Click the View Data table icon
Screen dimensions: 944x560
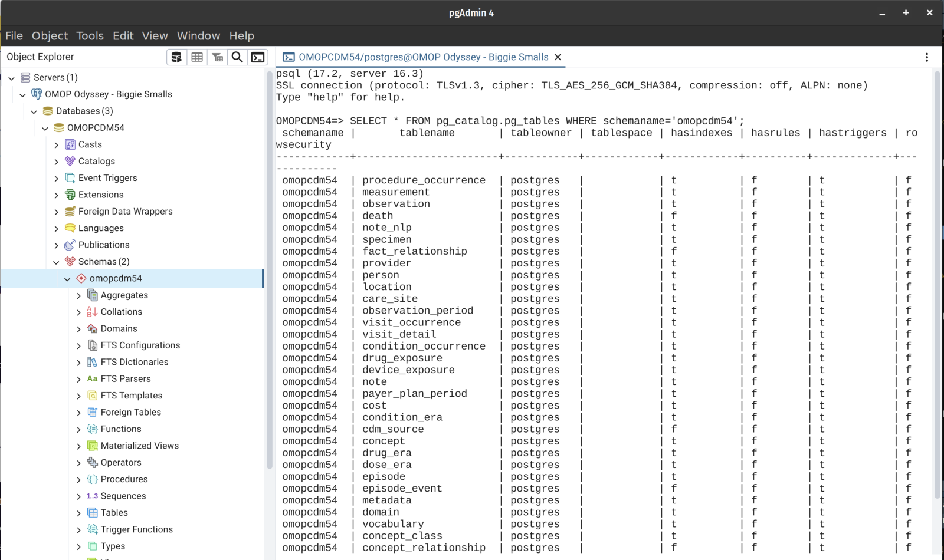point(197,57)
